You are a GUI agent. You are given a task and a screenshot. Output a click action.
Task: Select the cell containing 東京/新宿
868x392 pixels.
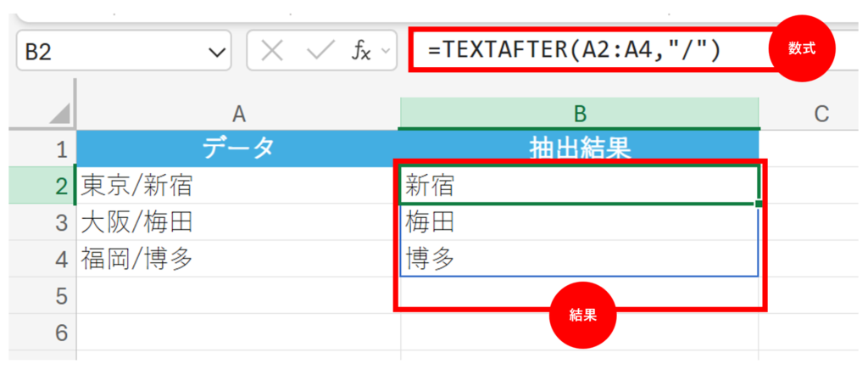(238, 185)
